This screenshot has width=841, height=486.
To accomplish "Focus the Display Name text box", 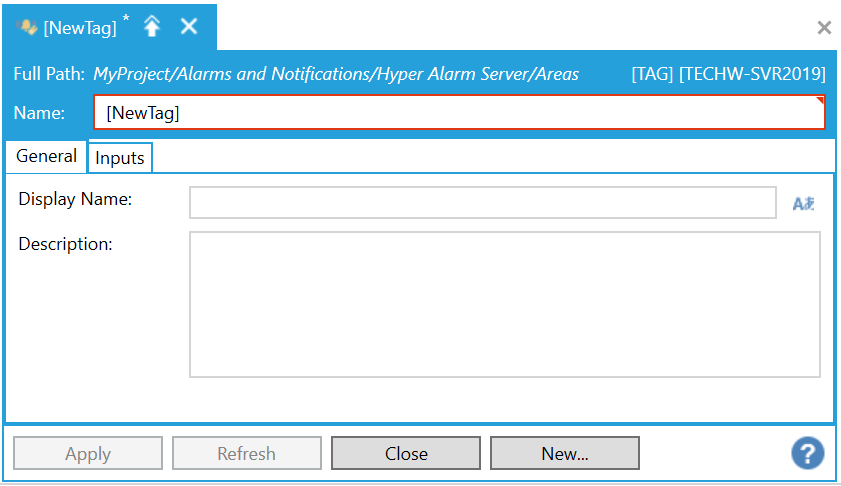I will 482,202.
